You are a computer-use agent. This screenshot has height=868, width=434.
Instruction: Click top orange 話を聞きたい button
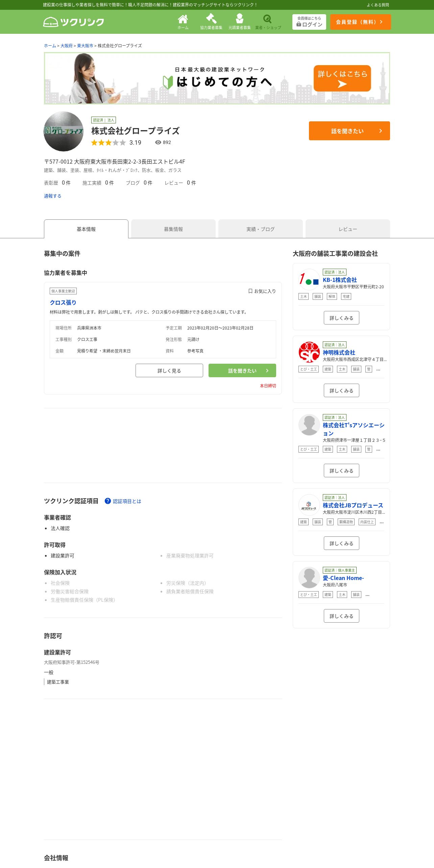click(x=349, y=131)
